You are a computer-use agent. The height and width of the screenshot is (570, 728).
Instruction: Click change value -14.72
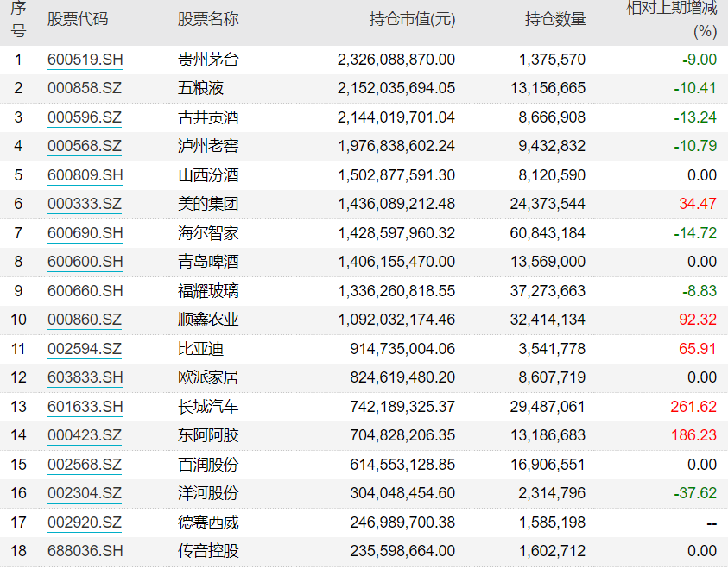click(695, 233)
